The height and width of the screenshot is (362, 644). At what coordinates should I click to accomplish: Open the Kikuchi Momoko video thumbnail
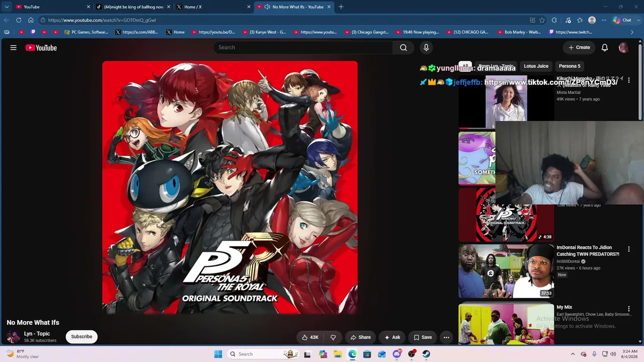(x=506, y=103)
